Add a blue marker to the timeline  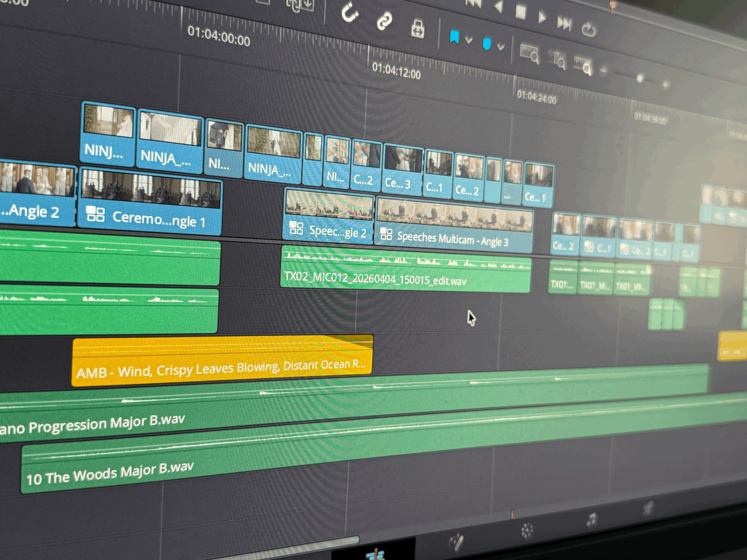487,44
